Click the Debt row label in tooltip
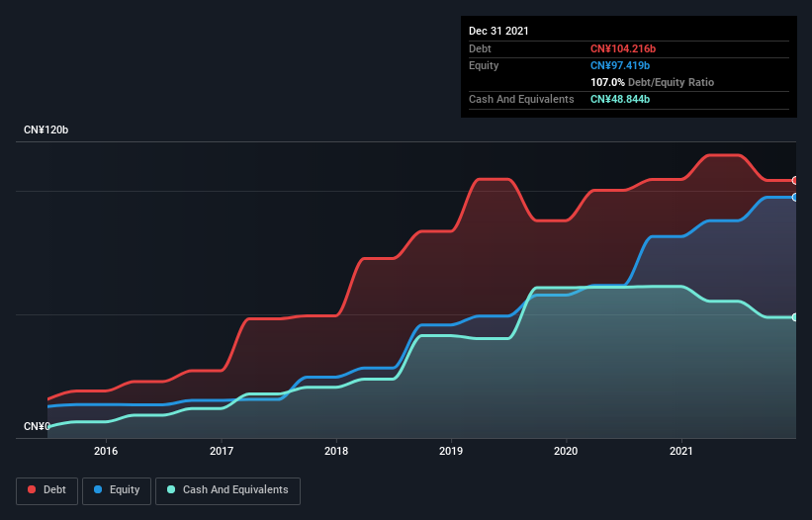The image size is (812, 520). coord(480,48)
